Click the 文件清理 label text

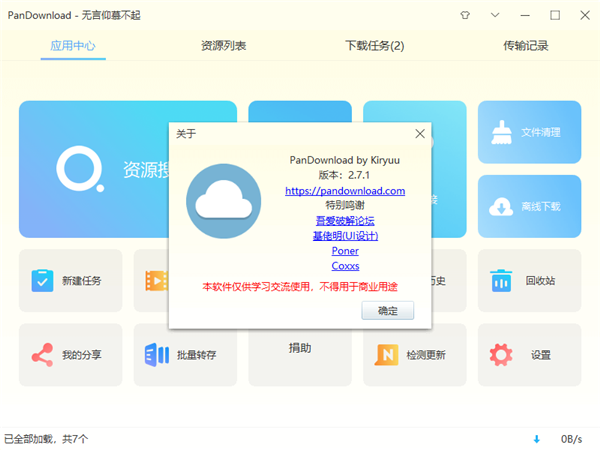[541, 132]
